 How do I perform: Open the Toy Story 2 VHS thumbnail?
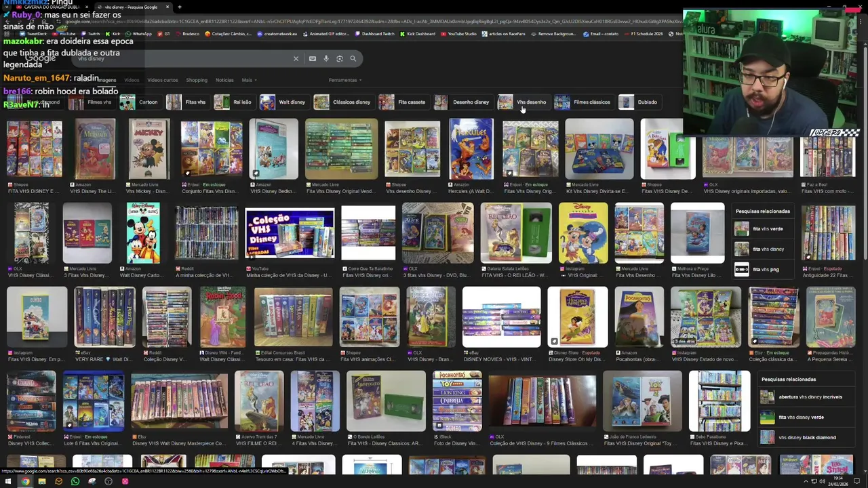pyautogui.click(x=642, y=401)
